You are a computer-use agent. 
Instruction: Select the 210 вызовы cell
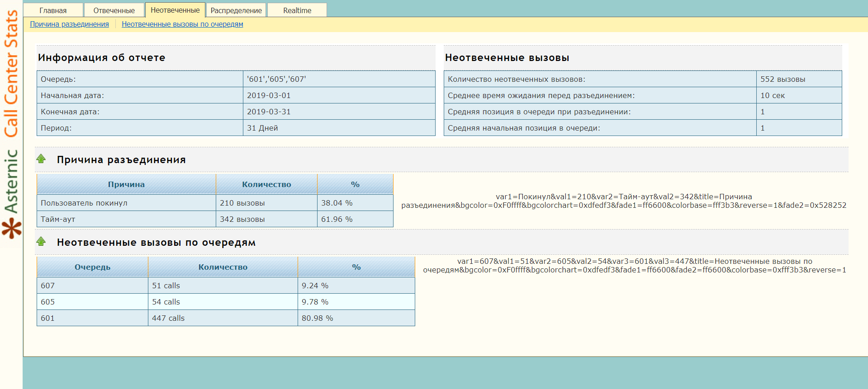point(266,203)
